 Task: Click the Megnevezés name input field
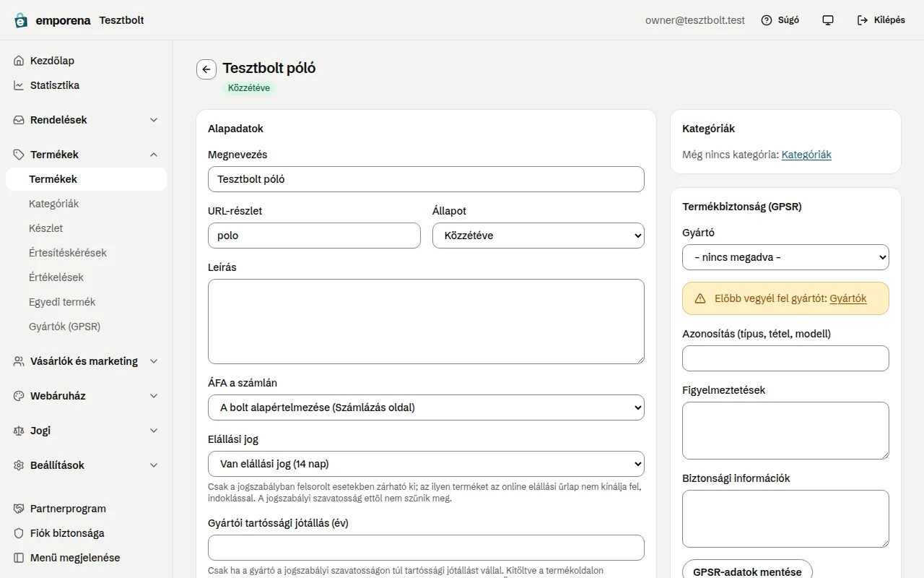point(426,179)
